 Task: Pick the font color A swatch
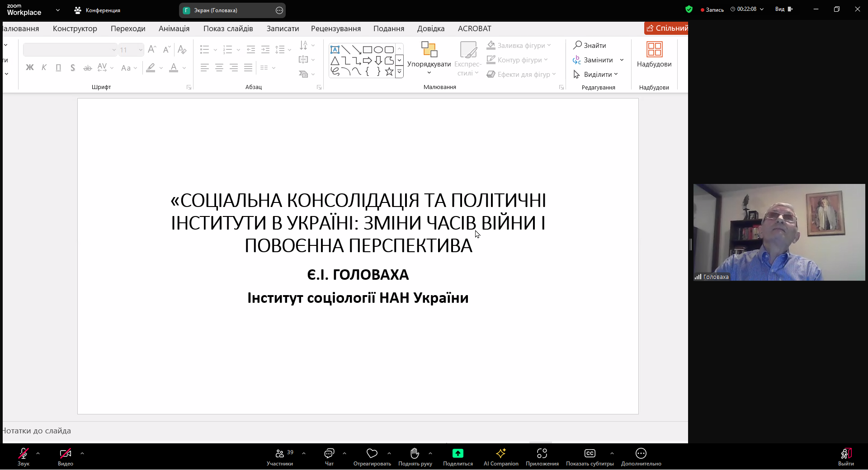point(174,68)
